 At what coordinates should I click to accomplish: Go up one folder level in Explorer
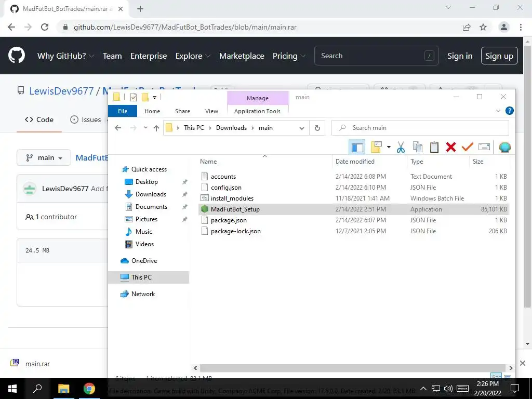click(156, 128)
